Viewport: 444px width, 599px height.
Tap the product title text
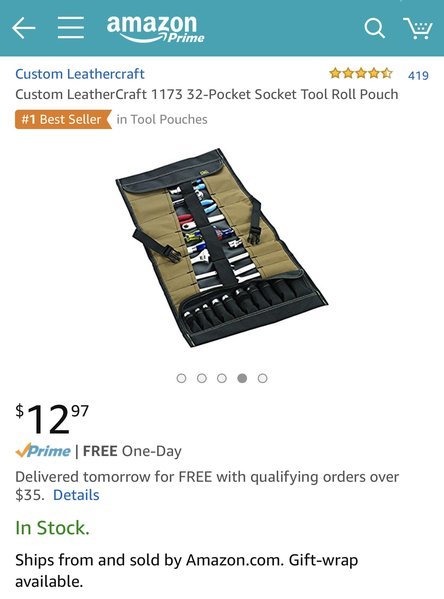(x=207, y=94)
